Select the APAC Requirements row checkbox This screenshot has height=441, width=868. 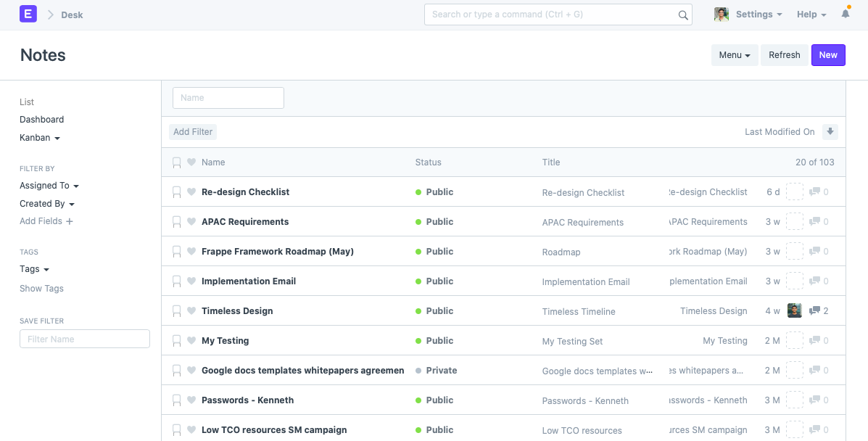(177, 222)
